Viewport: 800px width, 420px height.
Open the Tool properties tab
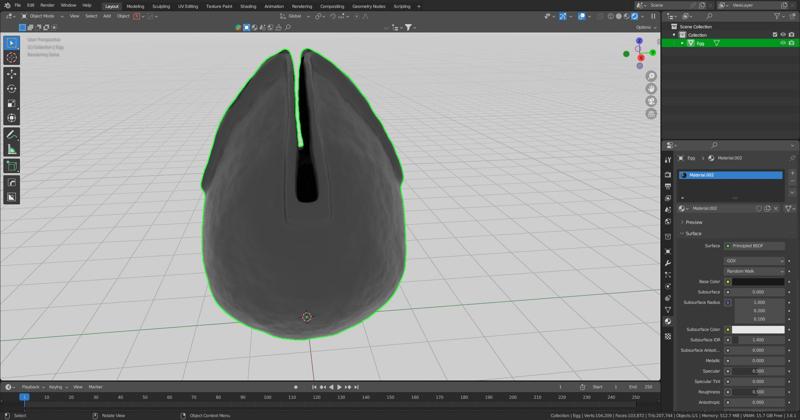668,160
